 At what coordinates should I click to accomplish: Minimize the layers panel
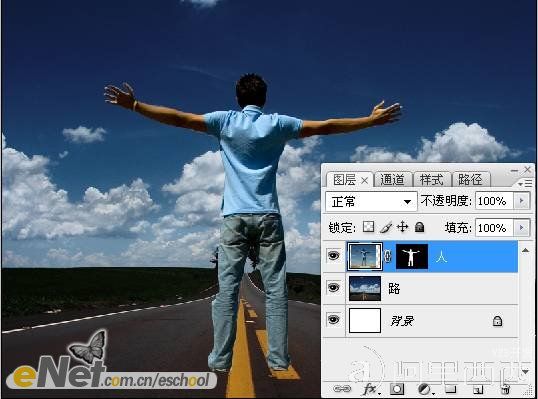coord(514,170)
